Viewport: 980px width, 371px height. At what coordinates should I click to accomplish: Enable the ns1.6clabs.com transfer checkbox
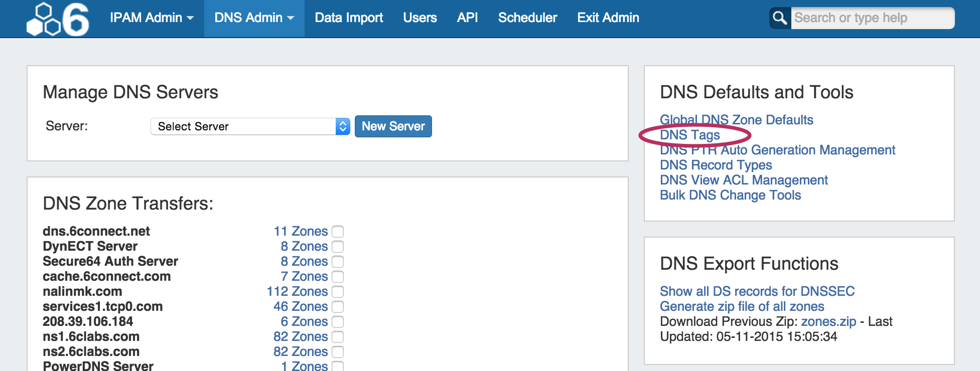(x=338, y=337)
